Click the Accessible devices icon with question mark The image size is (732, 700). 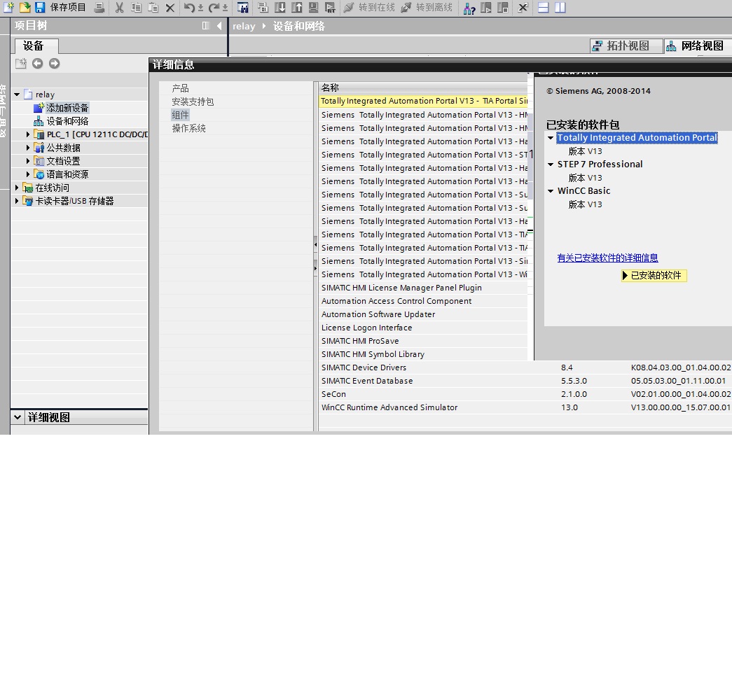pos(469,8)
